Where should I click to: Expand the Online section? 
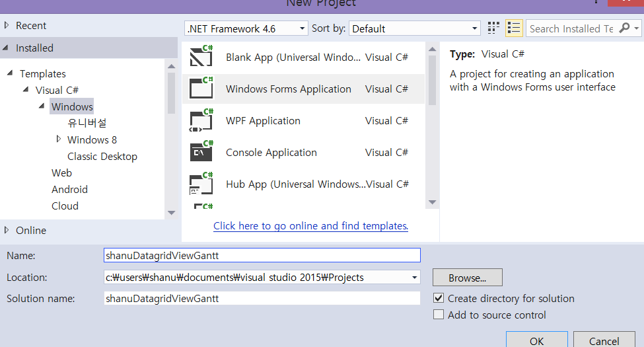7,230
